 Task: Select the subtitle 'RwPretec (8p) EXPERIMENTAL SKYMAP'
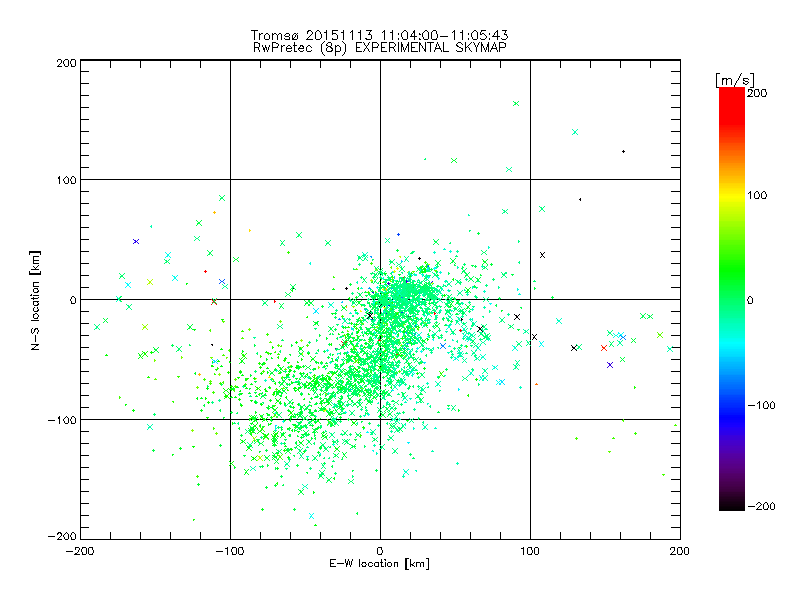(380, 48)
